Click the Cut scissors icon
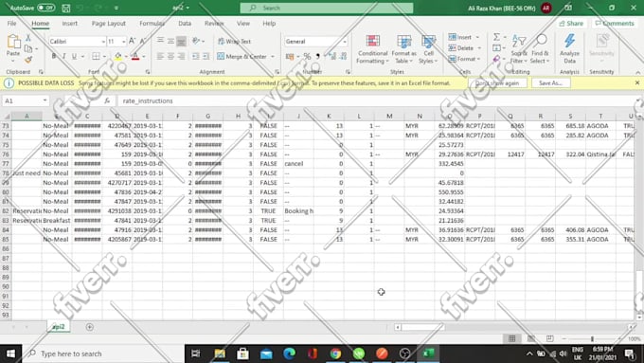 (27, 38)
